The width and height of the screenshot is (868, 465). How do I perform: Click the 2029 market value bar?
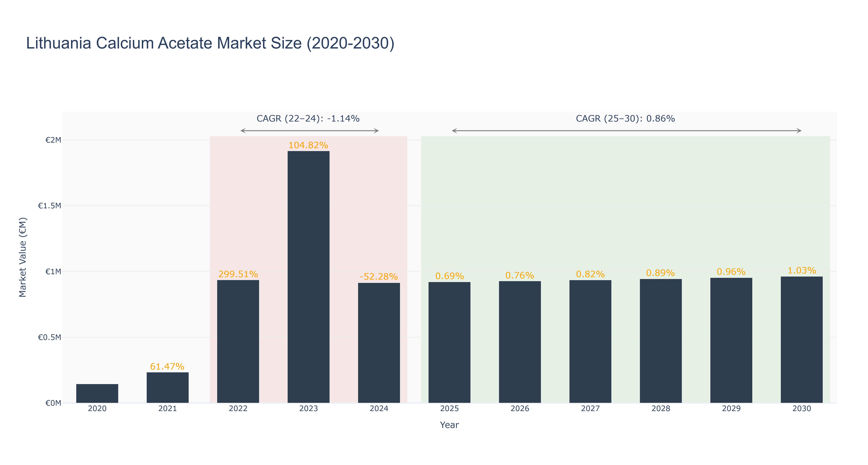point(731,340)
